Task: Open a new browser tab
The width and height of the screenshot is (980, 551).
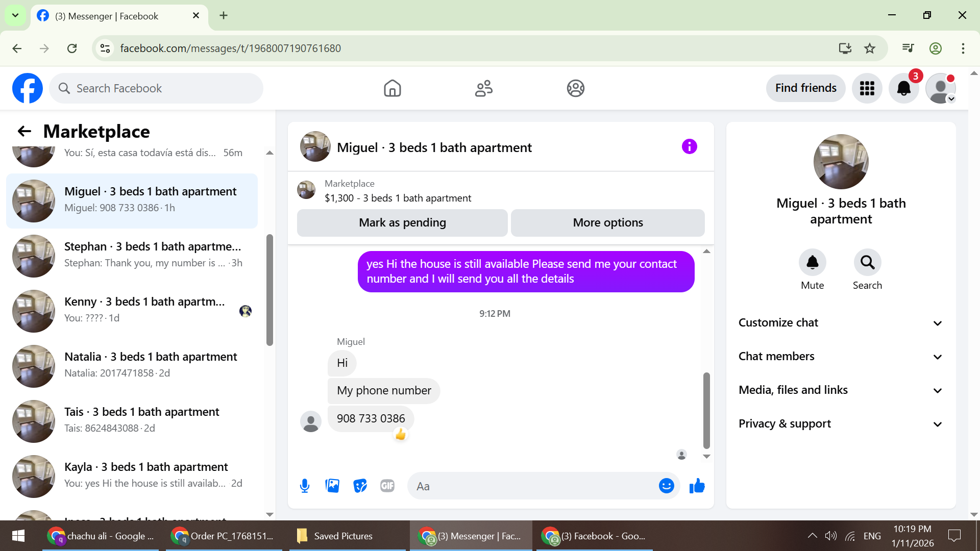Action: 224,16
